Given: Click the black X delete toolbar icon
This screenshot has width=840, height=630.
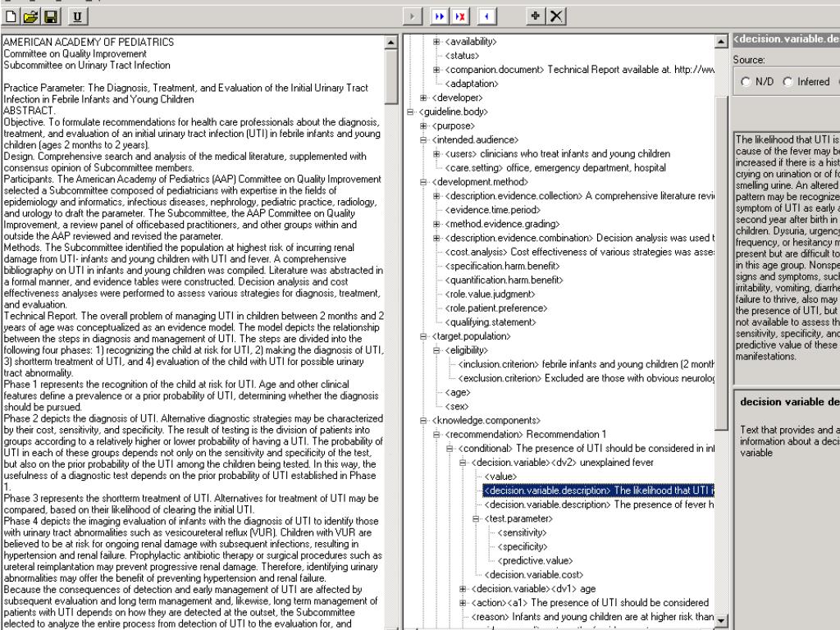Looking at the screenshot, I should pyautogui.click(x=556, y=16).
